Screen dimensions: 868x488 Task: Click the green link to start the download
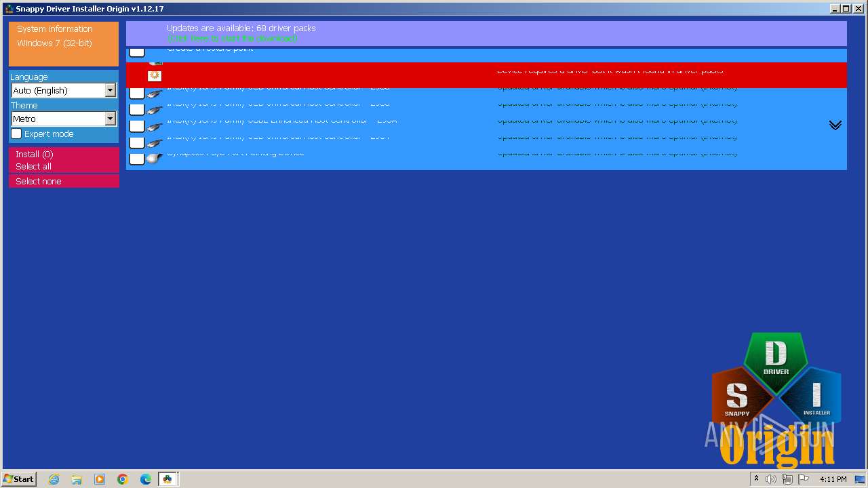coord(232,39)
